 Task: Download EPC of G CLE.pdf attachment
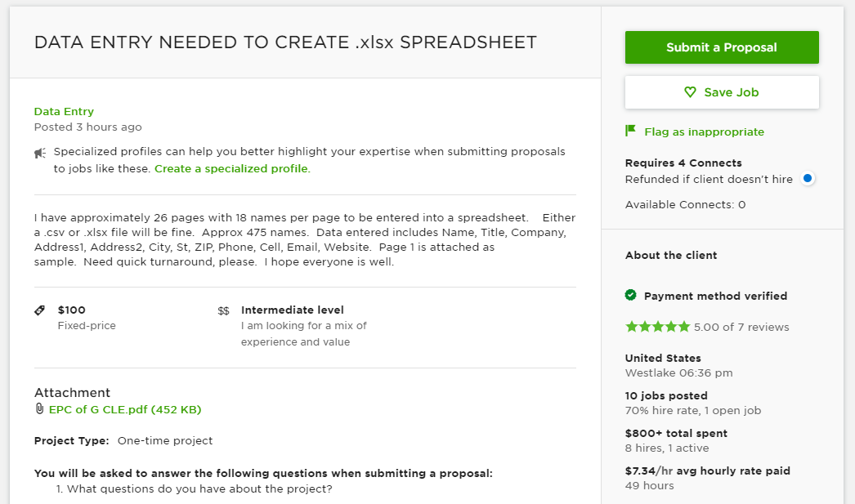125,409
